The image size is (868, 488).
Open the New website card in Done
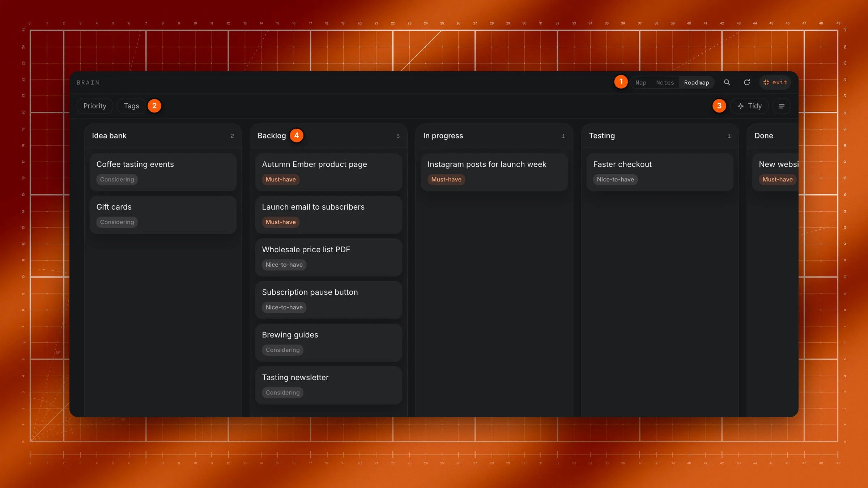pos(775,172)
